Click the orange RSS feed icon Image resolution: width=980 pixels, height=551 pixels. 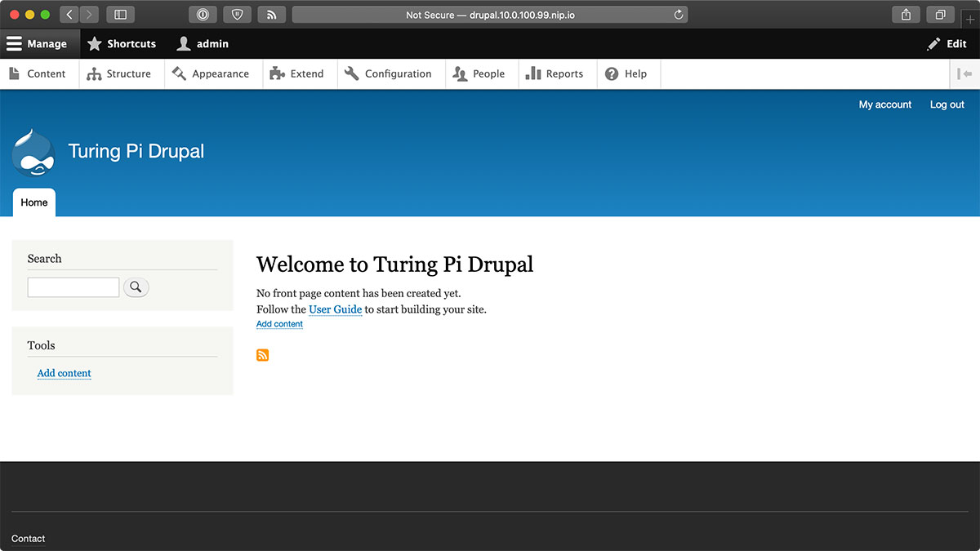click(x=262, y=355)
